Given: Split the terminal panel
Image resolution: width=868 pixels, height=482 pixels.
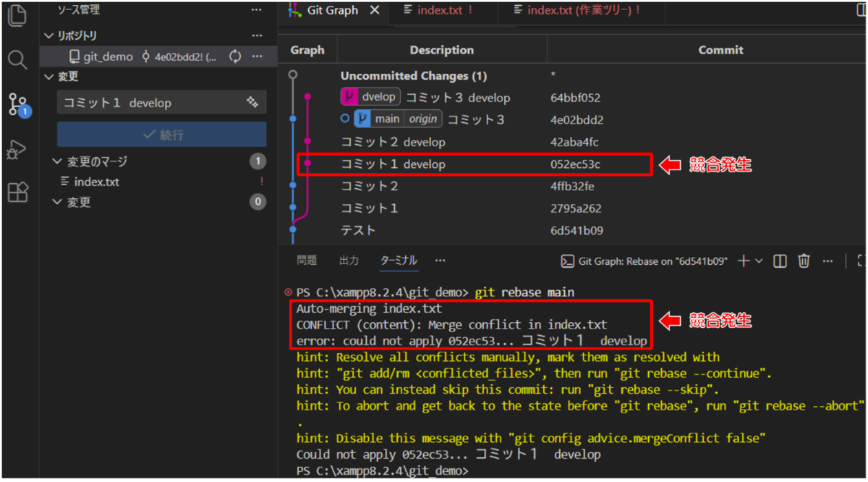Looking at the screenshot, I should click(x=780, y=261).
